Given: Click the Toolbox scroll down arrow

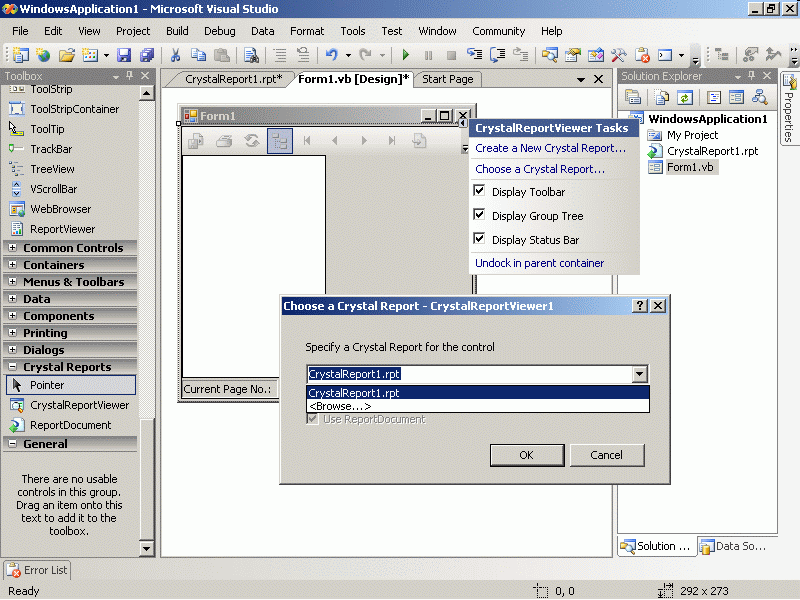Looking at the screenshot, I should point(147,548).
